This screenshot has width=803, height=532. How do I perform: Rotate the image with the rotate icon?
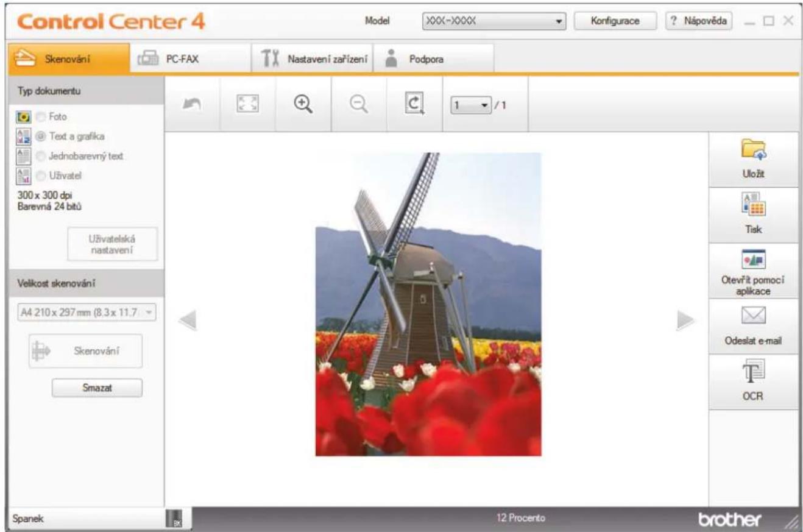click(x=414, y=104)
